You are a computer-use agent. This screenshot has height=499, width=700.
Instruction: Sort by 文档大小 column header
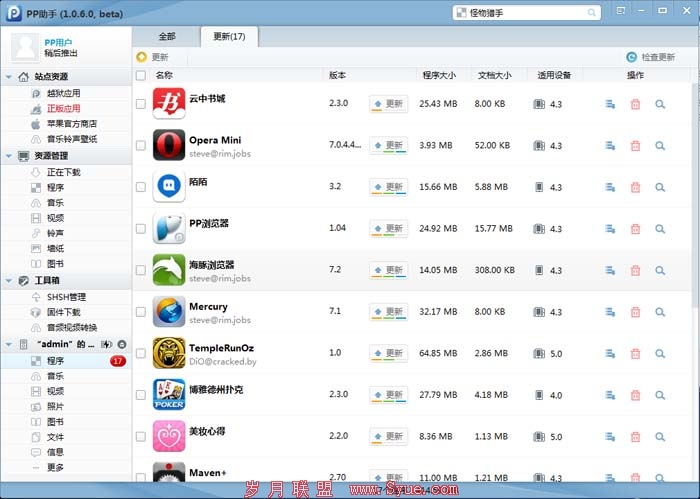[x=495, y=75]
